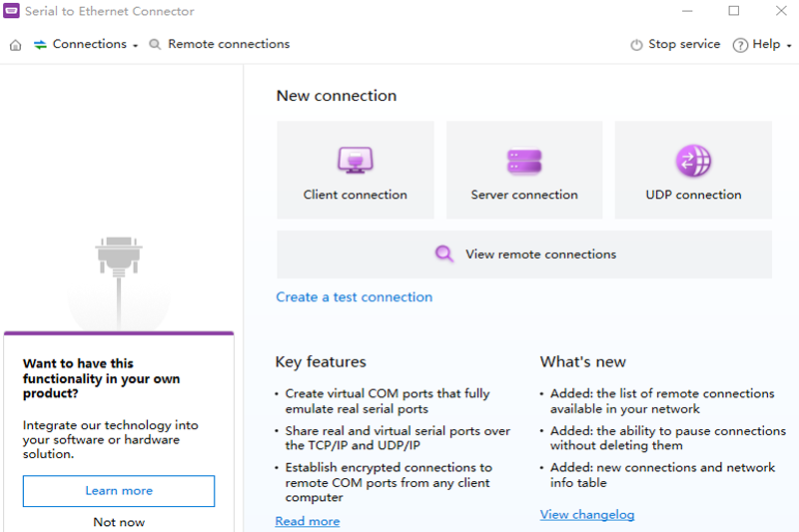Click the Stop service power icon
The width and height of the screenshot is (799, 532).
(x=636, y=45)
